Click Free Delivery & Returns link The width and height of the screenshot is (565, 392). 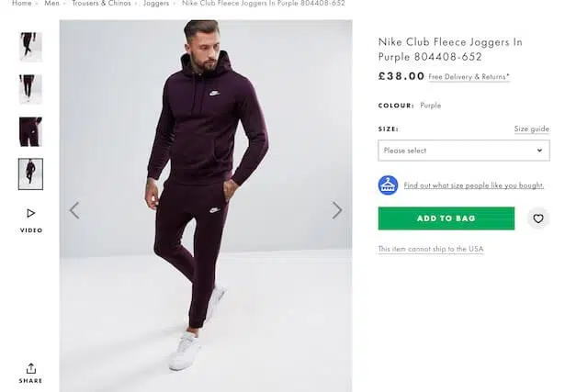469,77
